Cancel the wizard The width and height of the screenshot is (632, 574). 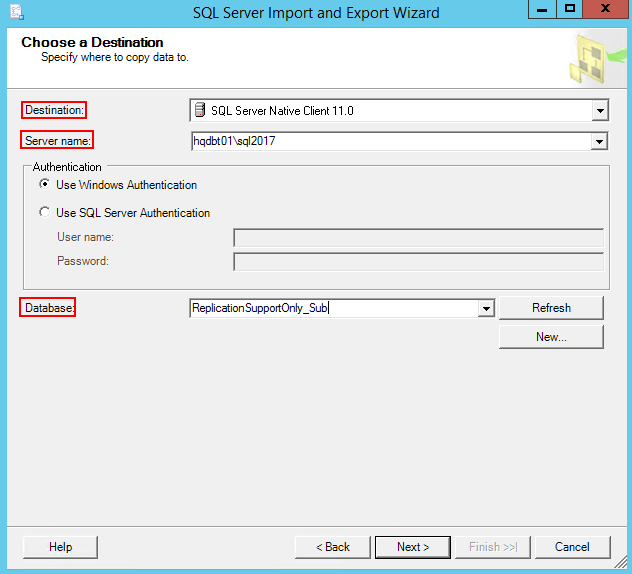(572, 547)
